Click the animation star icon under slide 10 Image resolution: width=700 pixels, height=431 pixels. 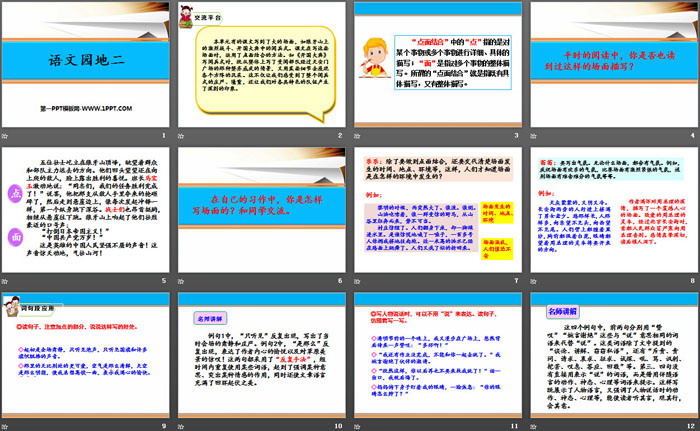click(181, 427)
